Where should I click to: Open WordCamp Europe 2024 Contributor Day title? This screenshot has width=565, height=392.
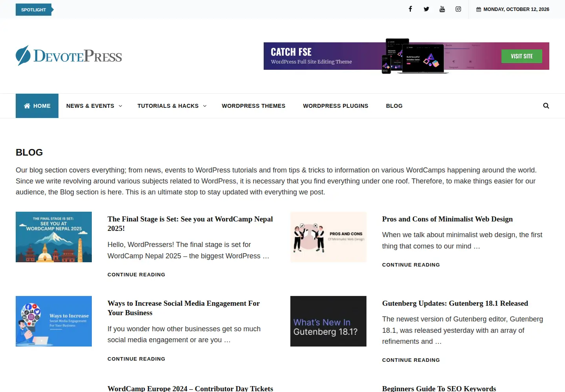(x=190, y=388)
